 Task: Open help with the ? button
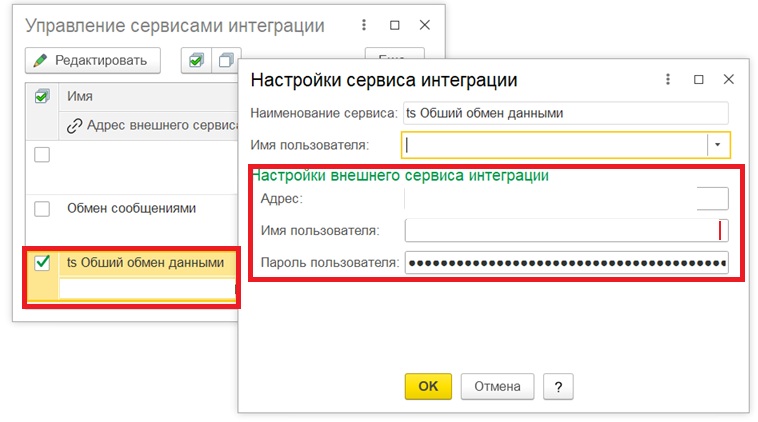557,386
